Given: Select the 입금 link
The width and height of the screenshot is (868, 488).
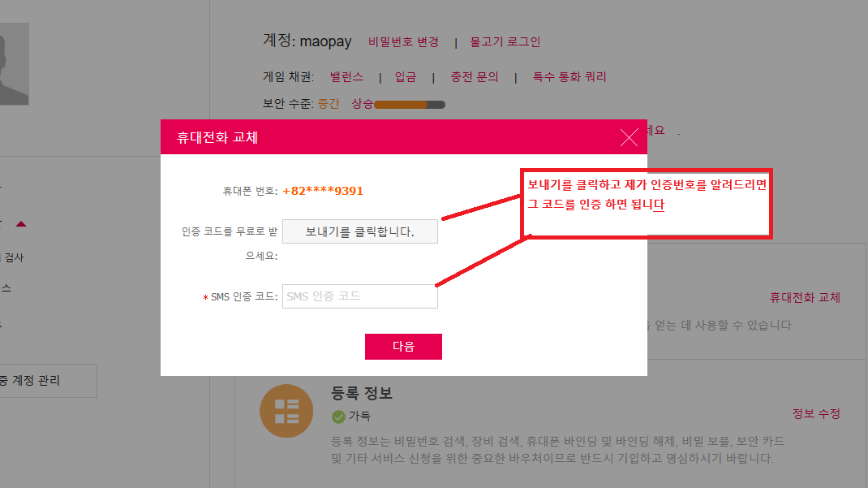Looking at the screenshot, I should click(406, 77).
